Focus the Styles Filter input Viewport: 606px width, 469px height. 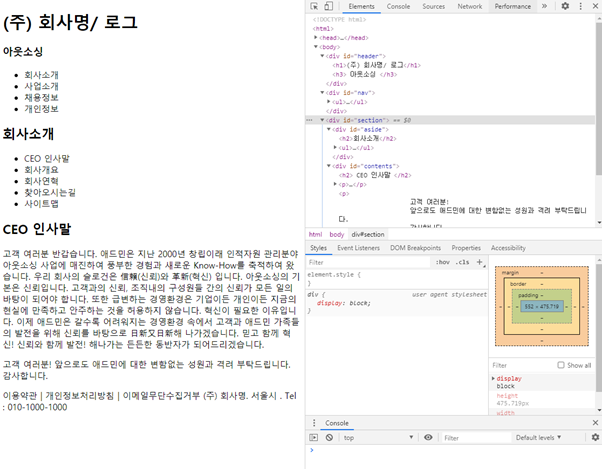click(x=368, y=262)
